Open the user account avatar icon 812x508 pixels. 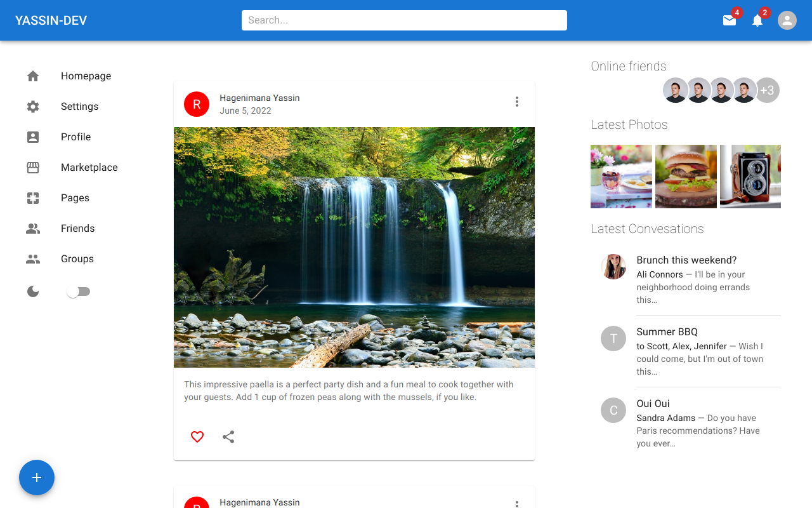point(787,20)
